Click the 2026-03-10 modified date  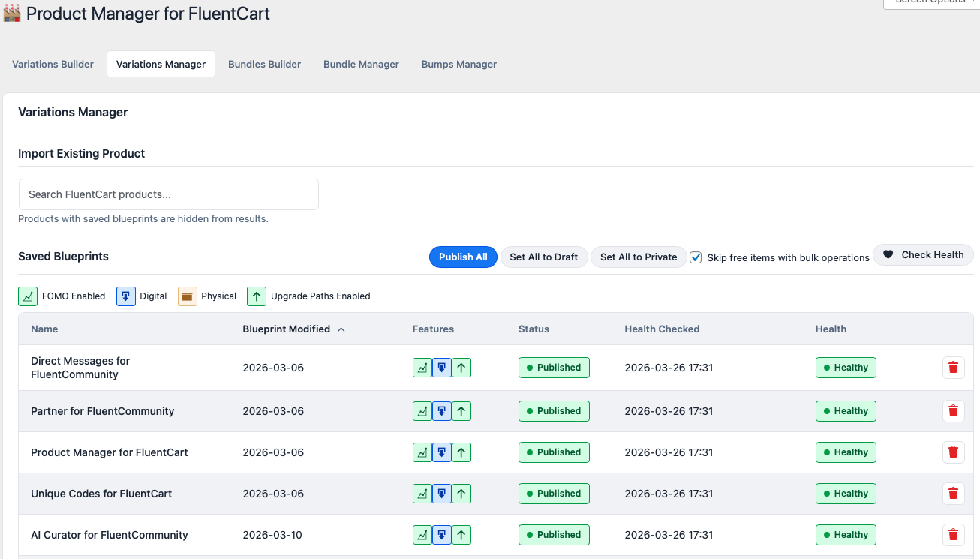[273, 535]
